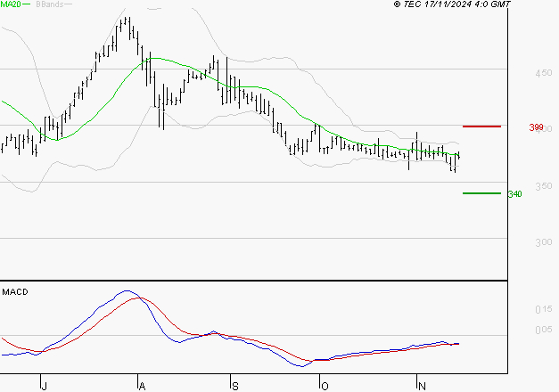Click the J month marker on time axis
559x392 pixels.
(44, 387)
